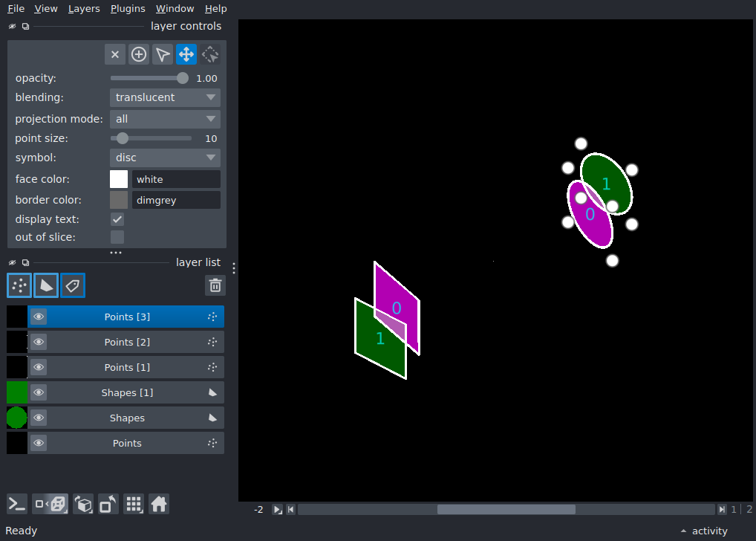The height and width of the screenshot is (541, 756).
Task: Open the View menu
Action: 46,9
